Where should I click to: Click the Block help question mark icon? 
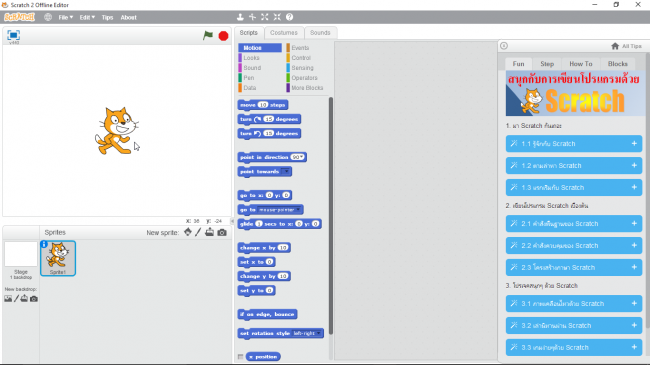point(290,17)
